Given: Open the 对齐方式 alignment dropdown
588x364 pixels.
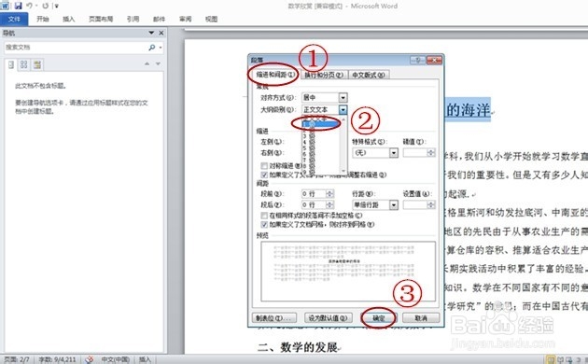Looking at the screenshot, I should (x=343, y=97).
